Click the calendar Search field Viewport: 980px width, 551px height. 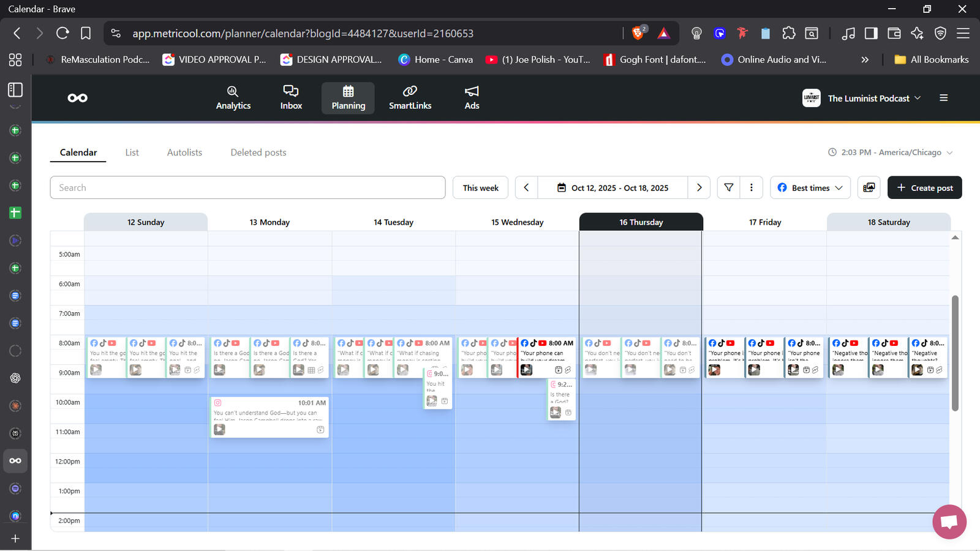pos(247,187)
